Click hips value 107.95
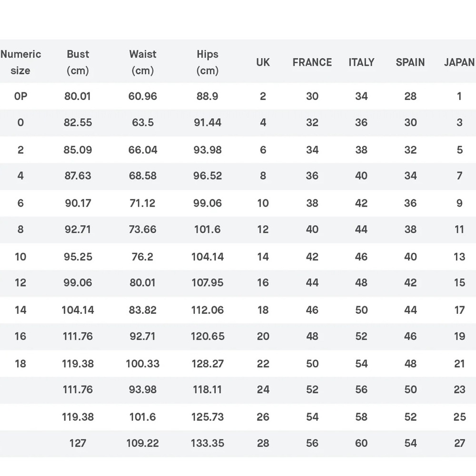This screenshot has width=476, height=476. pyautogui.click(x=208, y=283)
